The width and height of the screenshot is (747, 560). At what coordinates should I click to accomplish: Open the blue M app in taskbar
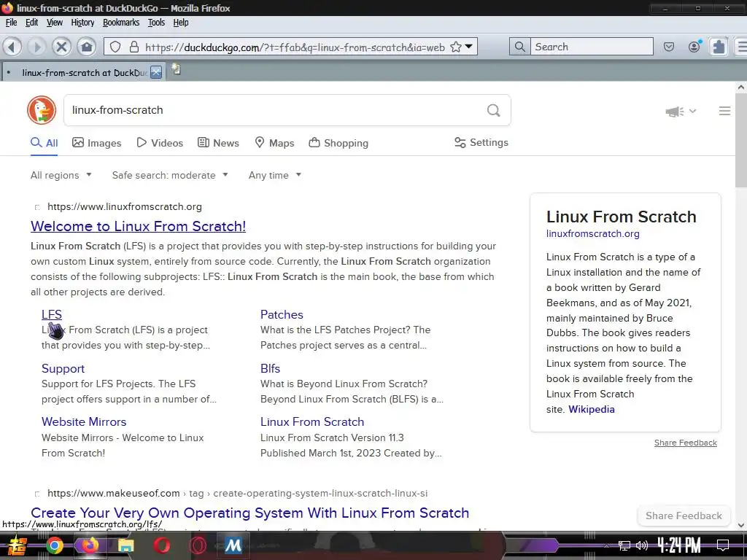click(x=233, y=545)
